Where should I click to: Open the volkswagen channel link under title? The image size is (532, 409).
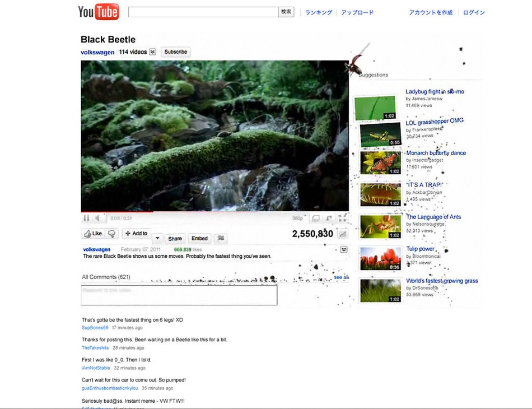97,52
